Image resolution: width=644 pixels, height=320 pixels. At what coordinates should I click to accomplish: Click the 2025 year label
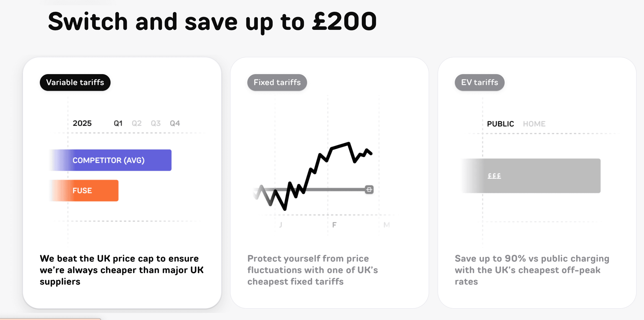(82, 123)
